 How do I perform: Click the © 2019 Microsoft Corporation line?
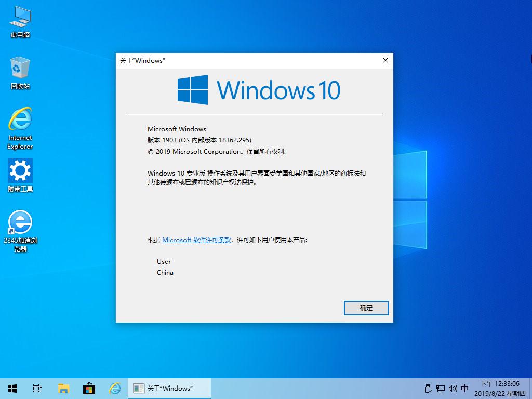[218, 152]
